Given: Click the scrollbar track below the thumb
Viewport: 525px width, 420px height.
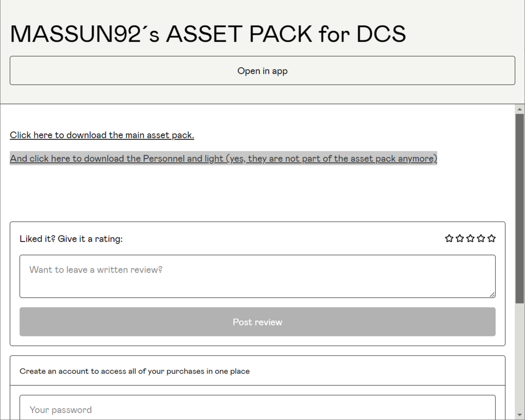Looking at the screenshot, I should tap(520, 362).
